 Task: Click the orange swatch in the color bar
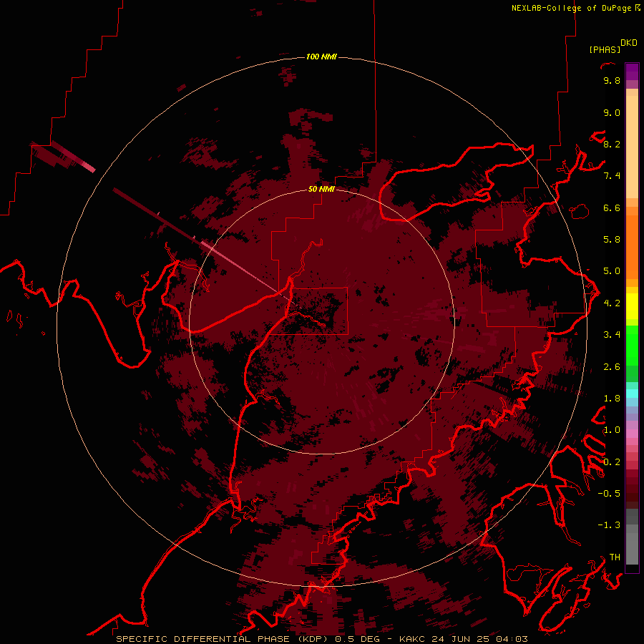coord(632,246)
